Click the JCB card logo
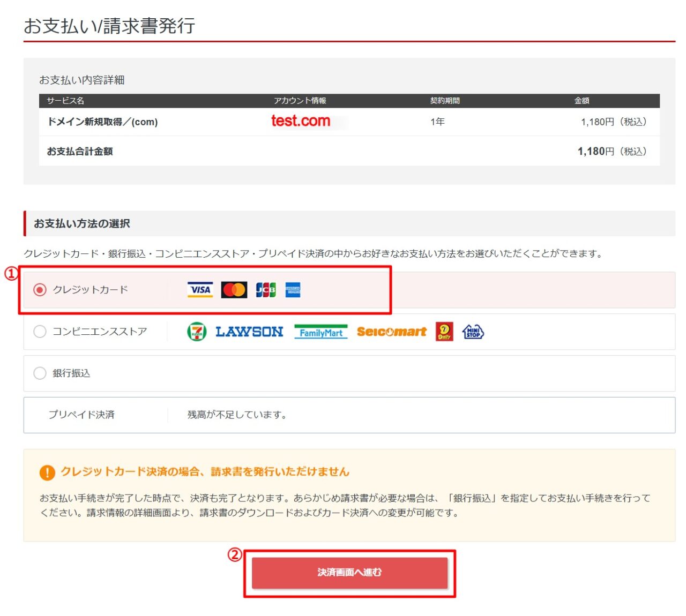This screenshot has height=616, width=686. tap(266, 290)
